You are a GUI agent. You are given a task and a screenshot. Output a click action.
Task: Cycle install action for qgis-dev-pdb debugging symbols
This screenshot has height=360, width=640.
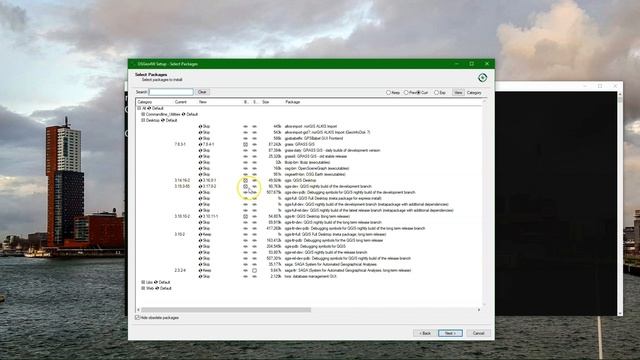(x=200, y=192)
